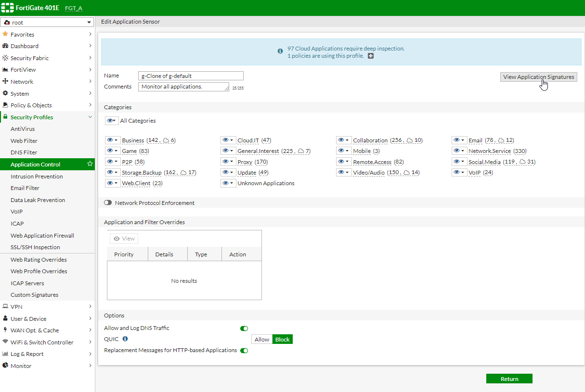This screenshot has height=392, width=585.
Task: Click the Security Fabric icon in sidebar
Action: (5, 58)
